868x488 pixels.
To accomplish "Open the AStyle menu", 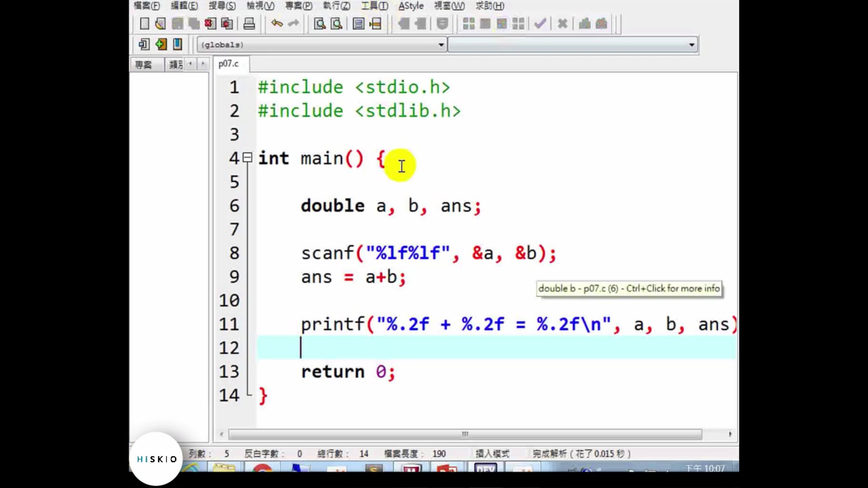I will coord(410,6).
